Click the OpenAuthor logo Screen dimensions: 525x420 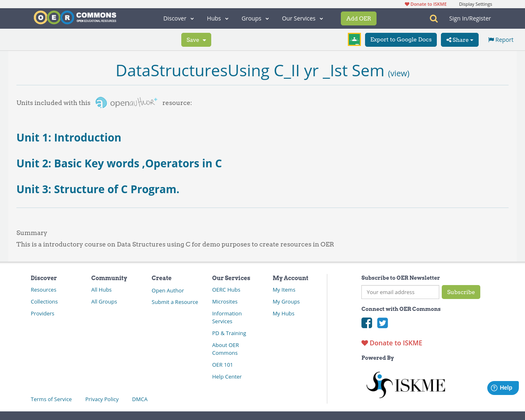126,103
